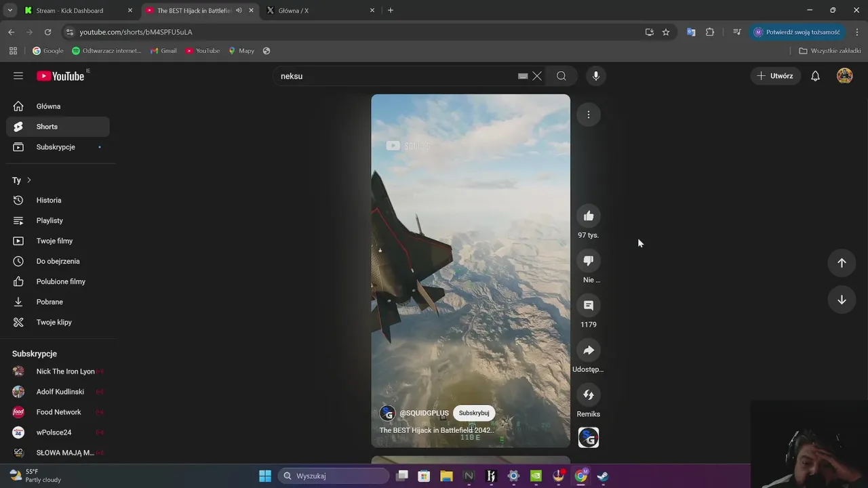This screenshot has width=868, height=488.
Task: Open Food Network subscription
Action: [58, 412]
